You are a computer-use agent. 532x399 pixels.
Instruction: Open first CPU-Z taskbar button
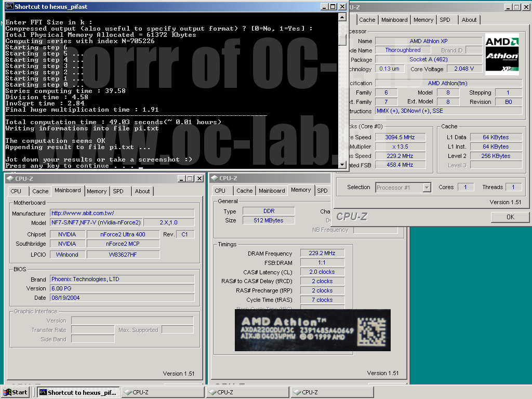coord(163,392)
